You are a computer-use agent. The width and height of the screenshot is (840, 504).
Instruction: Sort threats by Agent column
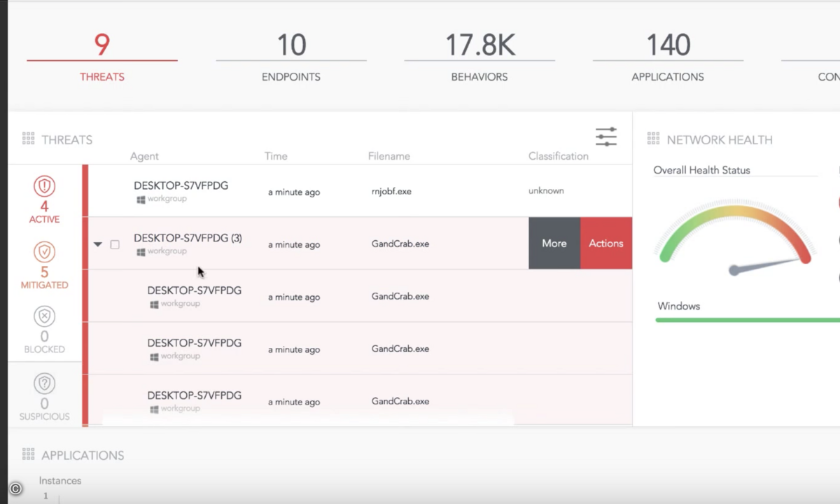coord(144,156)
